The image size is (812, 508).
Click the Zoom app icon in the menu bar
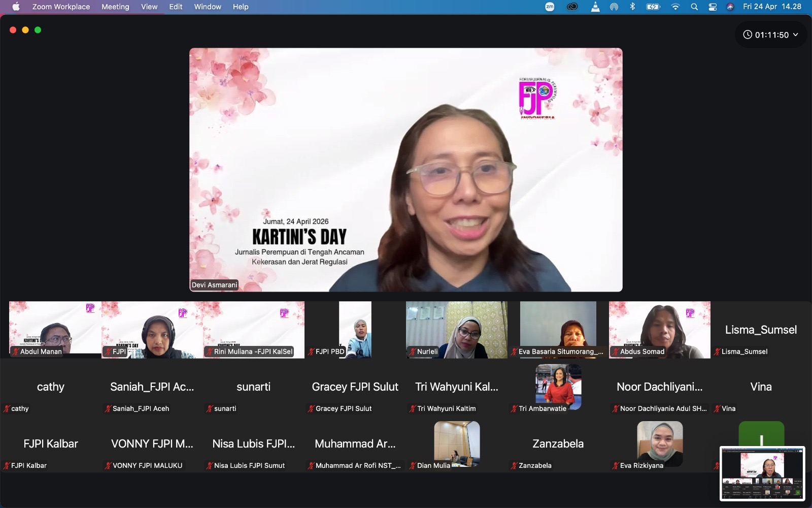tap(549, 7)
